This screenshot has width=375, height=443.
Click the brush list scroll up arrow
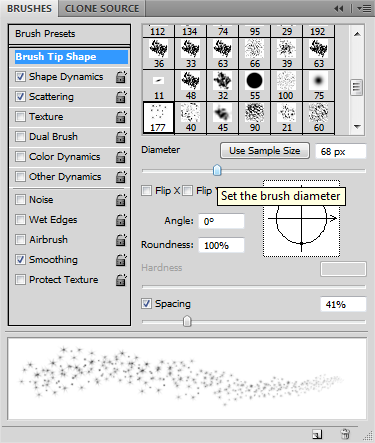coord(357,34)
